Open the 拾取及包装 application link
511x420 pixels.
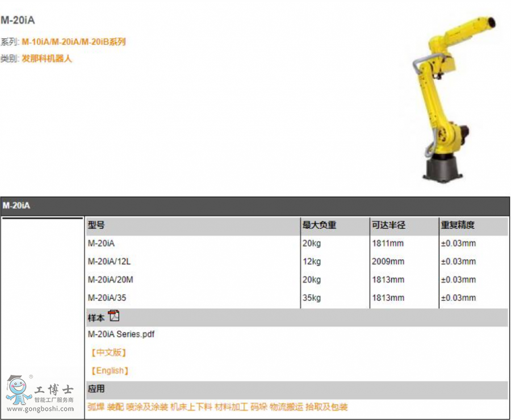(326, 407)
